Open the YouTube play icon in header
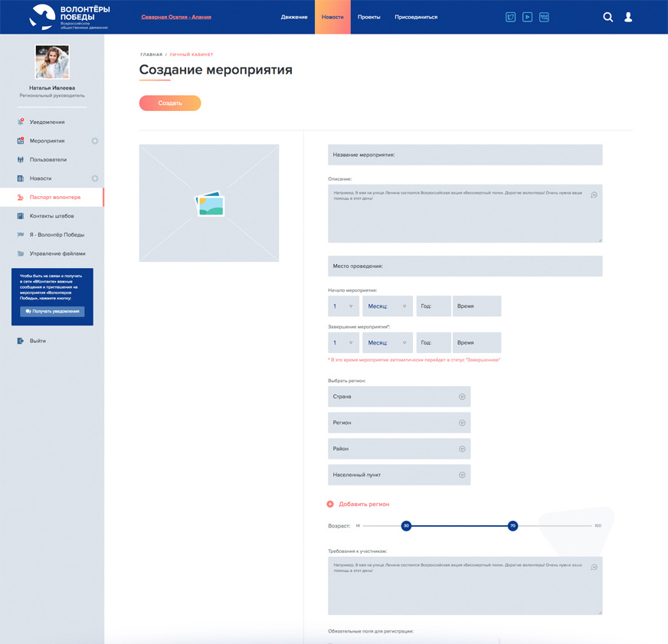668x644 pixels. click(x=527, y=17)
